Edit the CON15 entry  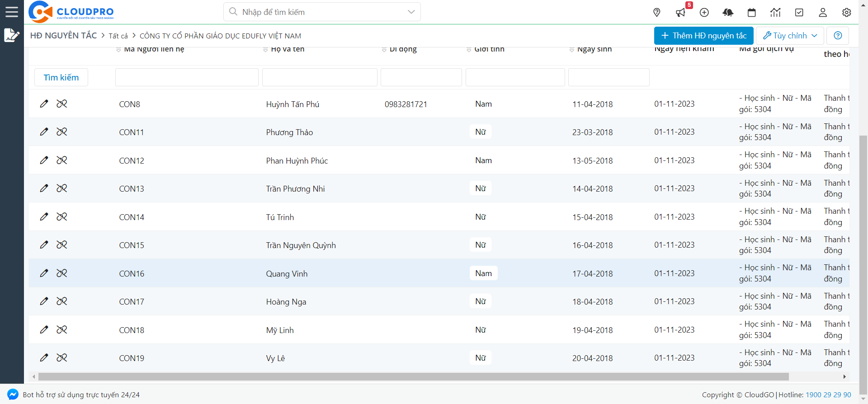tap(44, 244)
